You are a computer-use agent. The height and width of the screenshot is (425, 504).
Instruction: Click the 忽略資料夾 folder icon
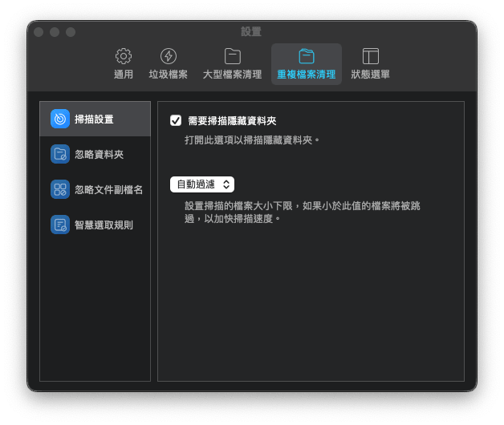(x=60, y=154)
